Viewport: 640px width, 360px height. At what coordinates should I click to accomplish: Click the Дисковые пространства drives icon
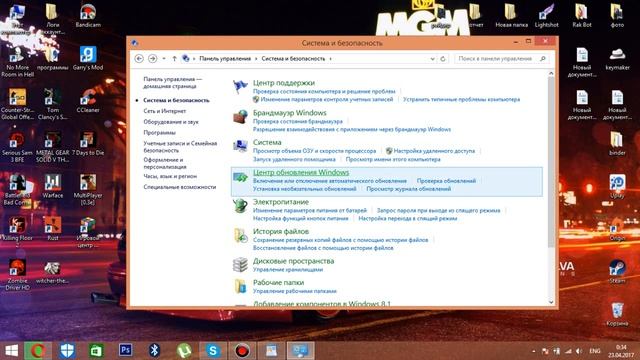pos(240,265)
